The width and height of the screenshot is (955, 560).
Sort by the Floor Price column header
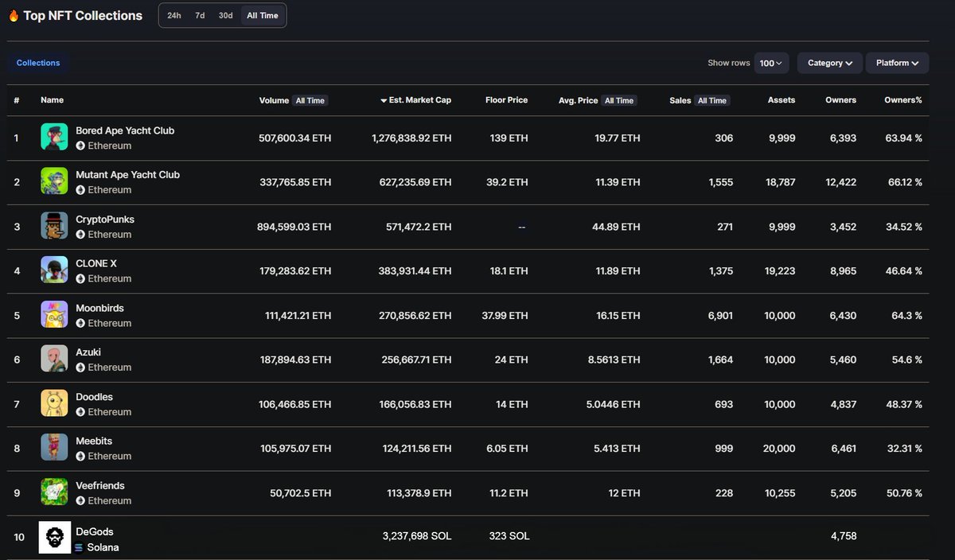[x=507, y=100]
